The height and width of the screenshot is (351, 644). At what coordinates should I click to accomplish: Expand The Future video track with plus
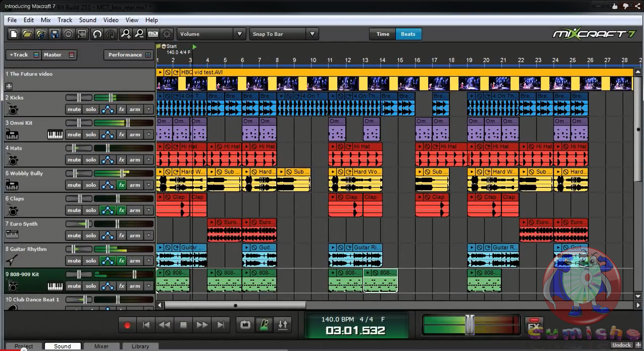9,86
